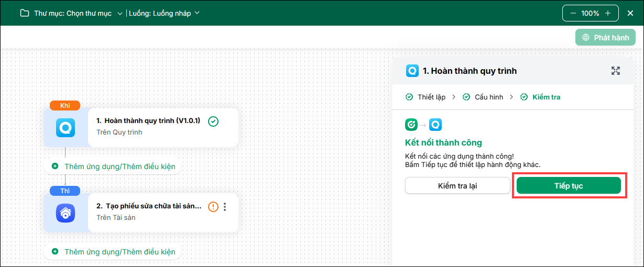Screen dimensions: 644x267
Task: Click the Tiếp tục button
Action: [x=569, y=186]
